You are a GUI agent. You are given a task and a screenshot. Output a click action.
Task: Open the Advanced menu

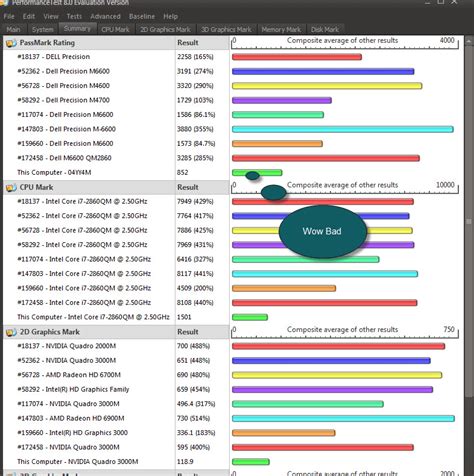[x=105, y=16]
